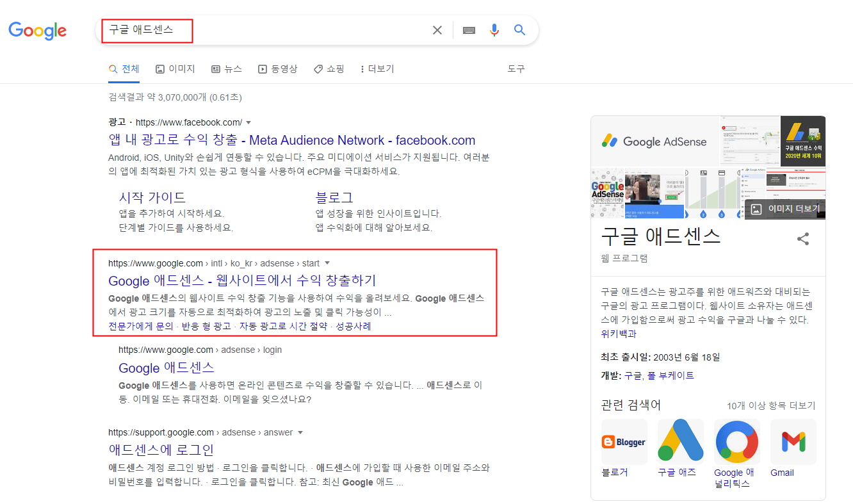Expand arrow next to the support.google.com result
The image size is (853, 504).
(x=302, y=432)
